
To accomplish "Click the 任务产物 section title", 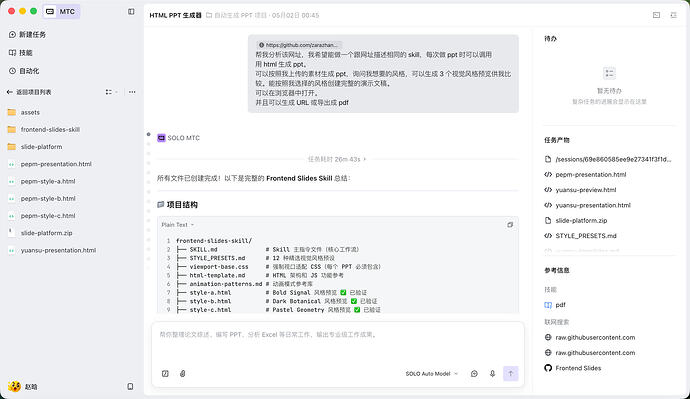I will point(557,140).
